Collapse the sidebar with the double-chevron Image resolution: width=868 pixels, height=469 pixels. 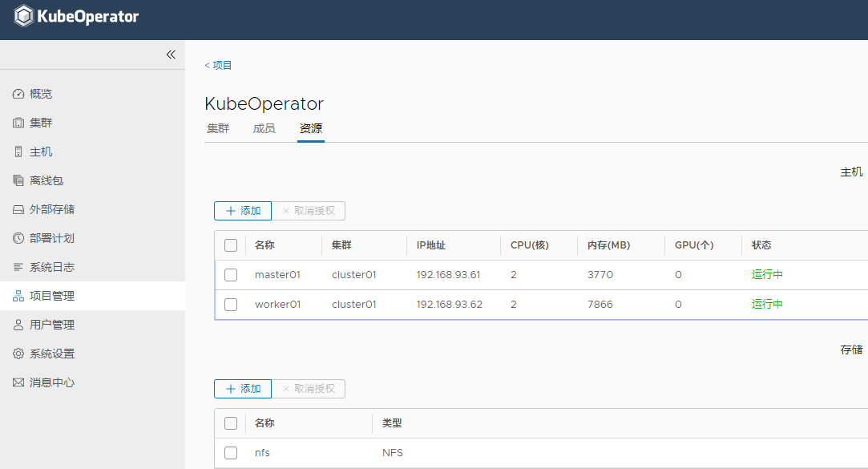[x=170, y=55]
